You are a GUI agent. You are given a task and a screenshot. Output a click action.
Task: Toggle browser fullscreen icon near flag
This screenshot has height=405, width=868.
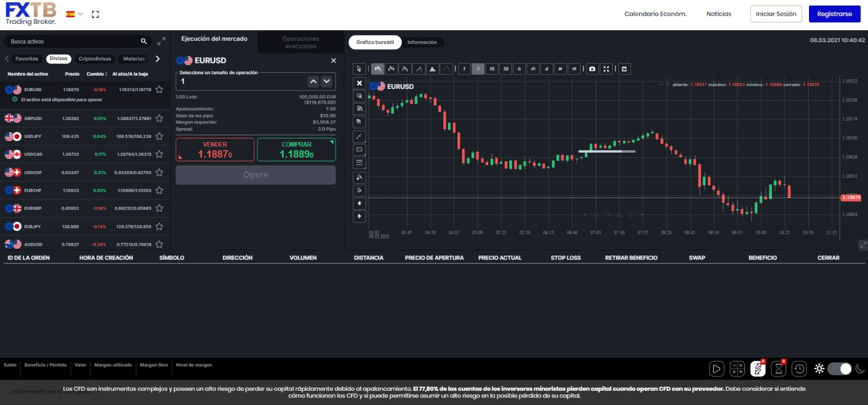95,14
